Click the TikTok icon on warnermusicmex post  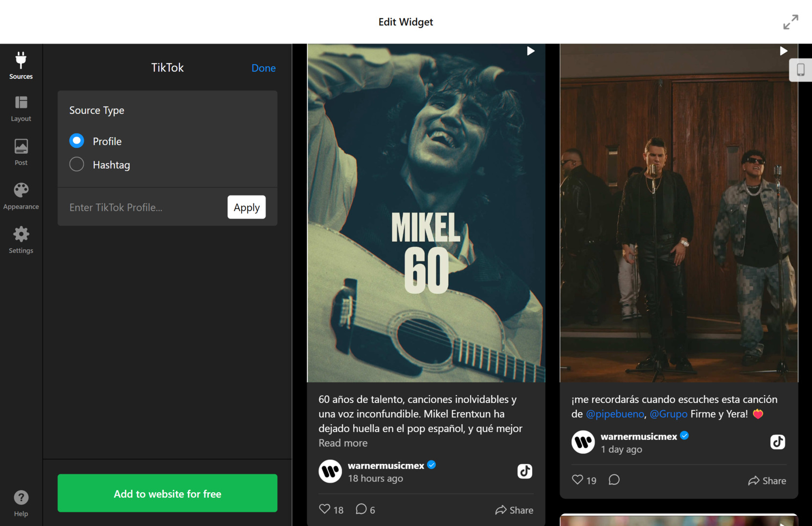point(524,471)
